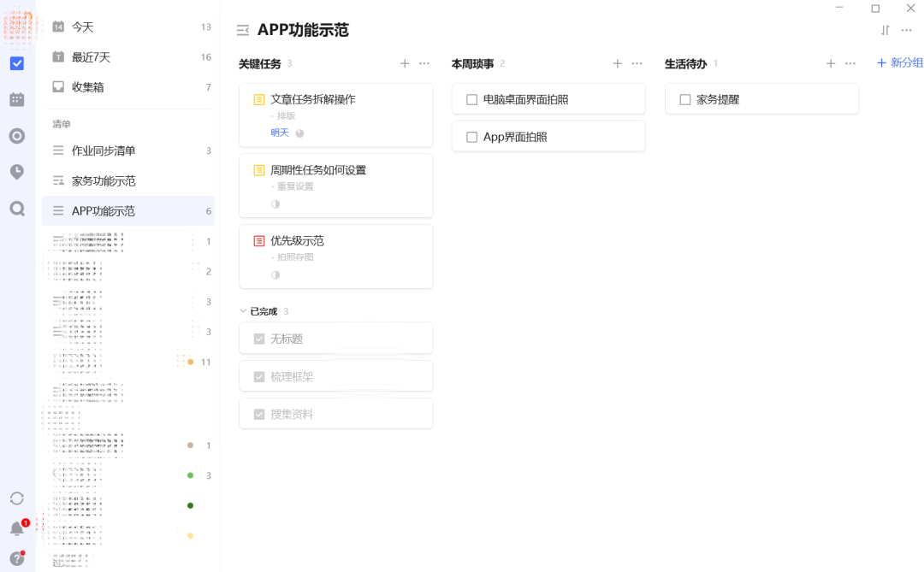Open the 最近7天 smart list
Screen dimensions: 924x572
click(128, 56)
